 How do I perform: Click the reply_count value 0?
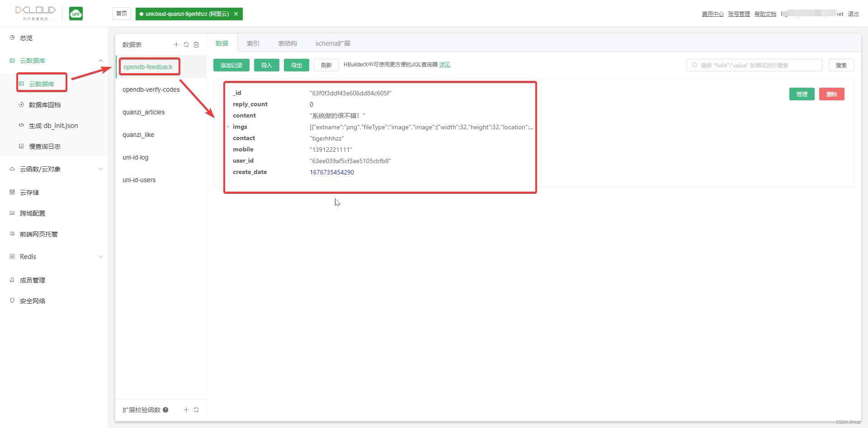tap(311, 104)
